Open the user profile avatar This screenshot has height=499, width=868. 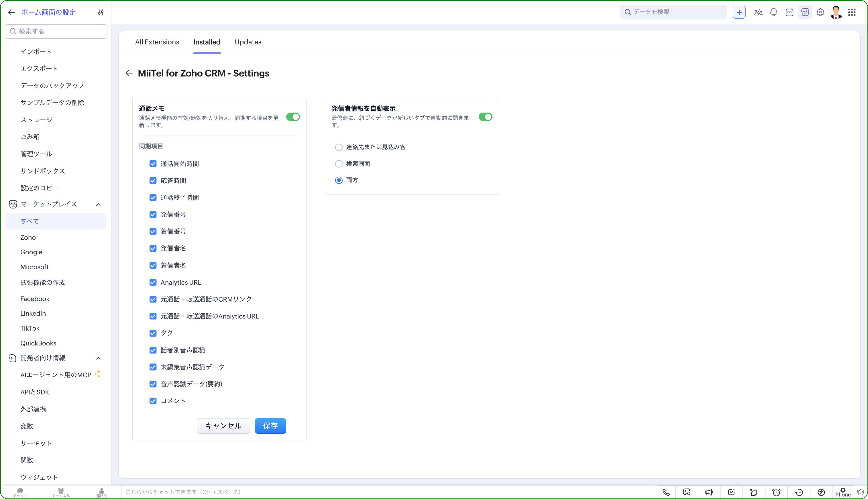coord(836,12)
